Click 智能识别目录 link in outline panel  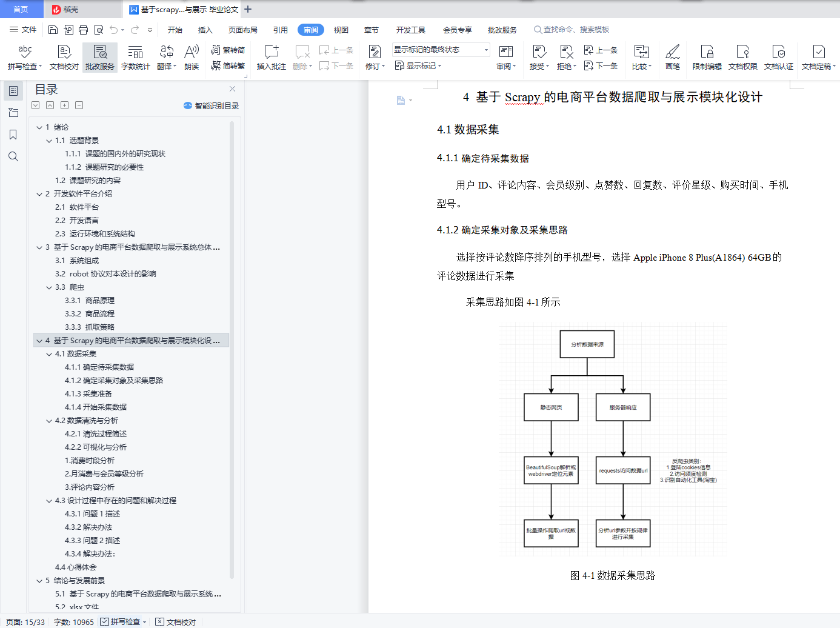pyautogui.click(x=211, y=105)
